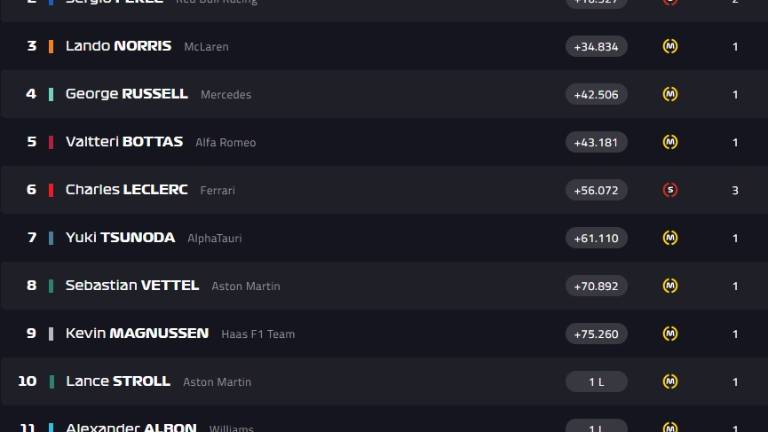
Task: Click the 1 L gap badge for Stroll
Action: (596, 382)
